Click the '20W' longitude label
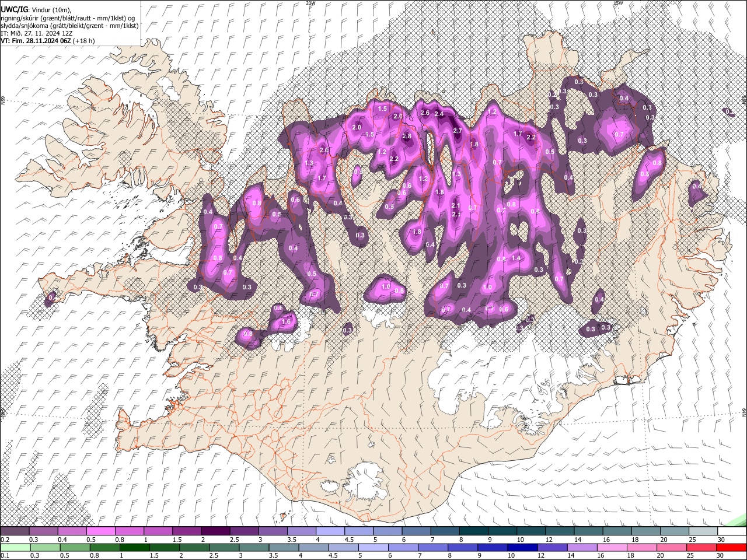This screenshot has width=747, height=560. pos(310,3)
